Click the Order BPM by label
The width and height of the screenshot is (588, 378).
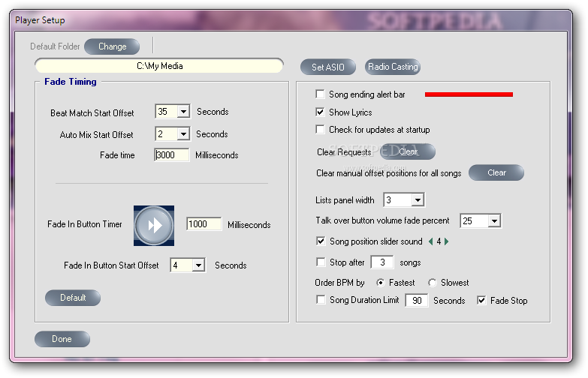[x=339, y=283]
